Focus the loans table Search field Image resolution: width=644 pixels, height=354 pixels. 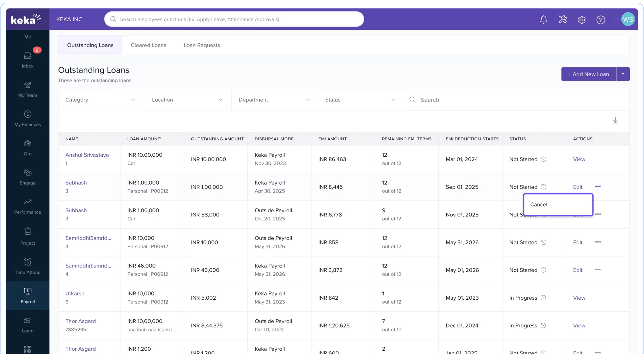[517, 100]
